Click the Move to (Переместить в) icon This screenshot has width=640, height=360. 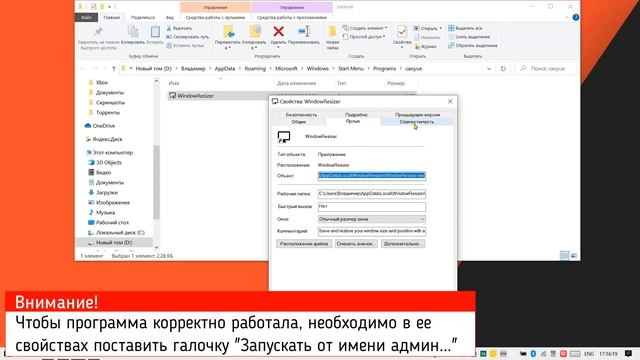(228, 32)
